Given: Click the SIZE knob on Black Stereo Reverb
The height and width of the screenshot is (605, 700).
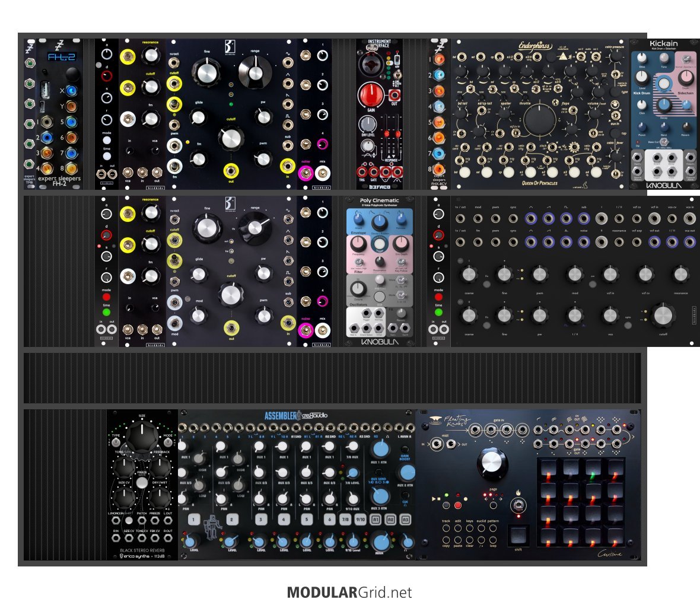Looking at the screenshot, I should tap(142, 435).
